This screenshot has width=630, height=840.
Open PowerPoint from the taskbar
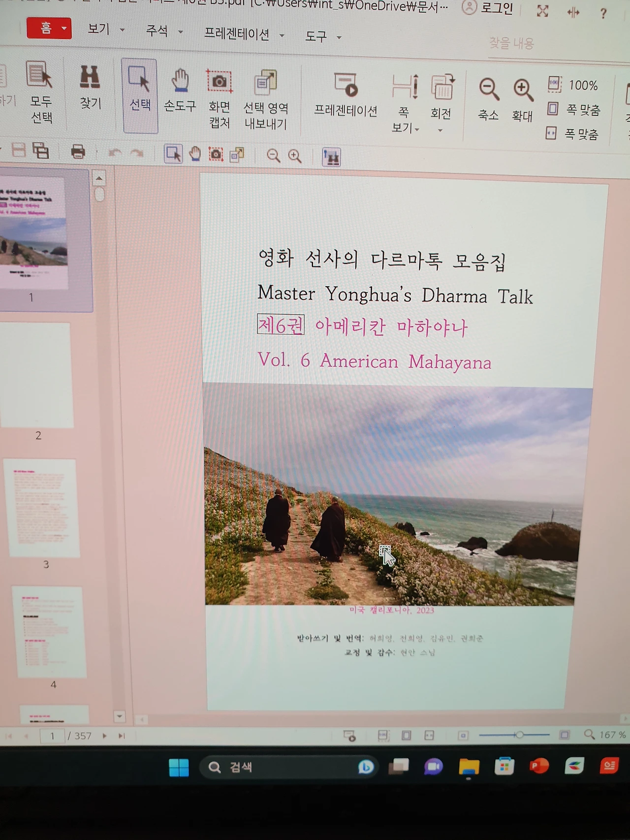(x=539, y=766)
